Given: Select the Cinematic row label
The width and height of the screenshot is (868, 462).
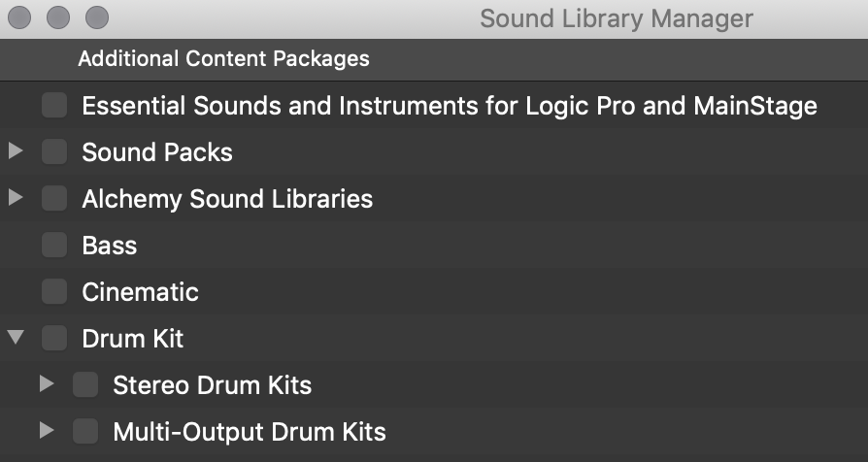Looking at the screenshot, I should pos(140,292).
